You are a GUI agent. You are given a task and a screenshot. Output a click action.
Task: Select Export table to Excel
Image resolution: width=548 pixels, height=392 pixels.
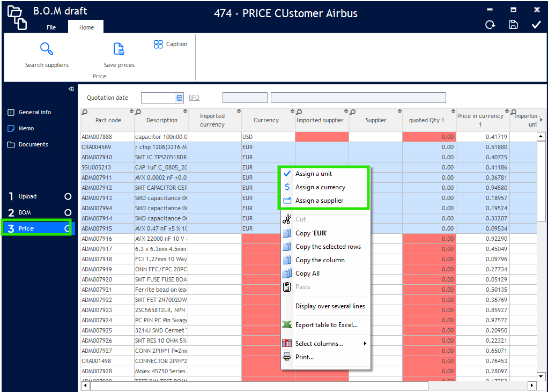(x=326, y=325)
